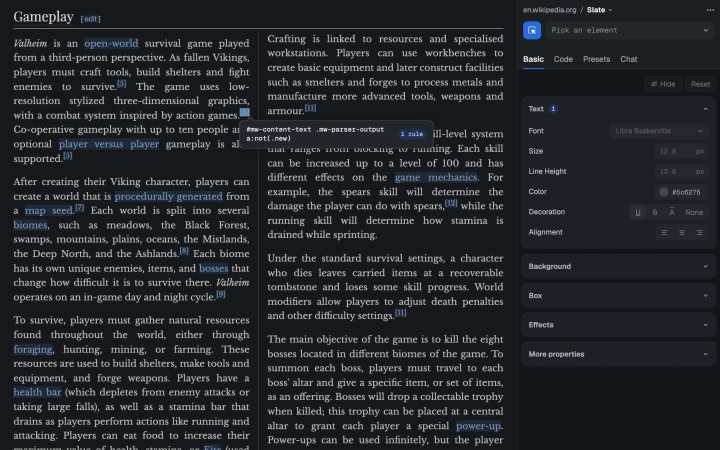720x450 pixels.
Task: Open the three-dots more options menu
Action: (x=710, y=10)
